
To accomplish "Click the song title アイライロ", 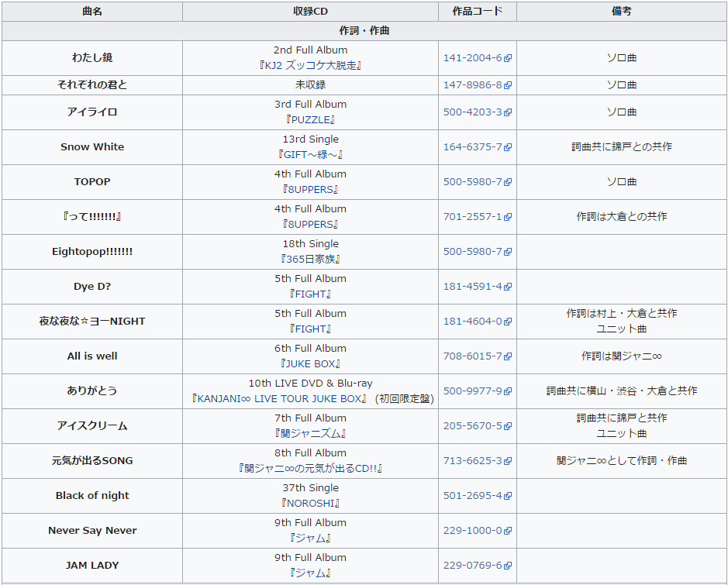I will 92,112.
